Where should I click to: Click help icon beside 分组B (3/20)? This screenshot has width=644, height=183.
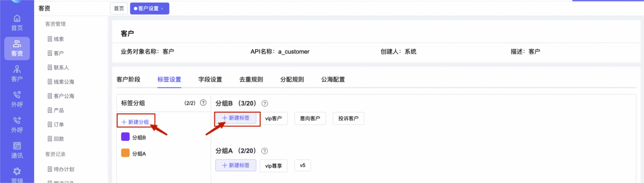pyautogui.click(x=265, y=103)
